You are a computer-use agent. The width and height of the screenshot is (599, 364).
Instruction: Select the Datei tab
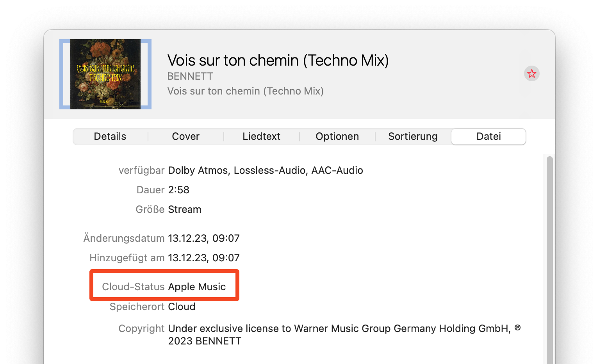[x=488, y=136]
